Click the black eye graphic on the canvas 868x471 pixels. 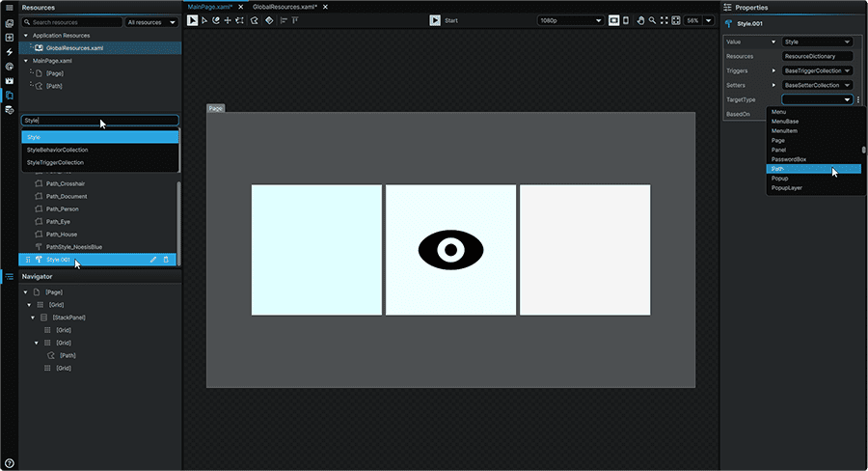450,250
